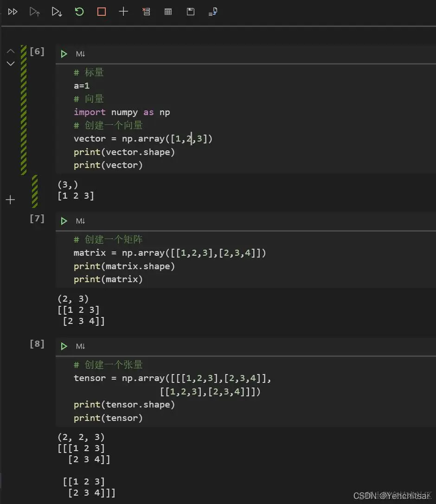This screenshot has width=436, height=504.
Task: Select cell by execution count [8]
Action: point(37,344)
